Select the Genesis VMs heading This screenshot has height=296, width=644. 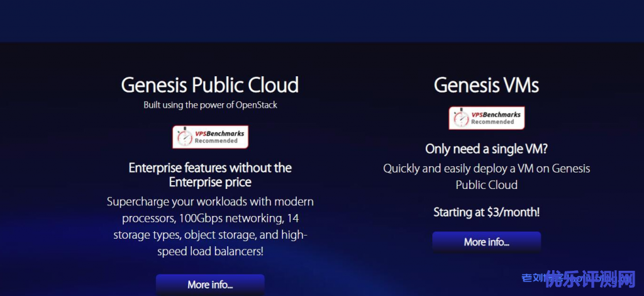486,84
